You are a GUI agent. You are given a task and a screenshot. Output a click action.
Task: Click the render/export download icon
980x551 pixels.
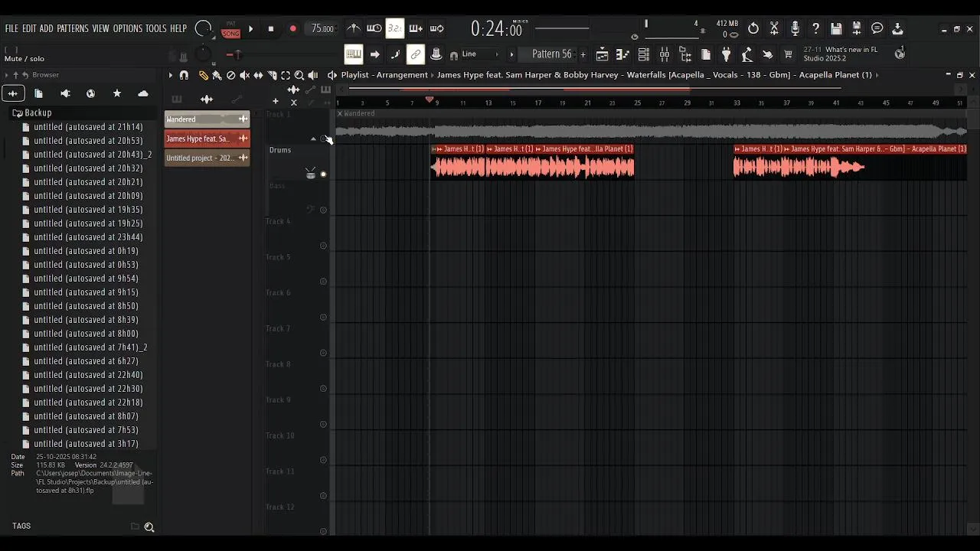897,29
